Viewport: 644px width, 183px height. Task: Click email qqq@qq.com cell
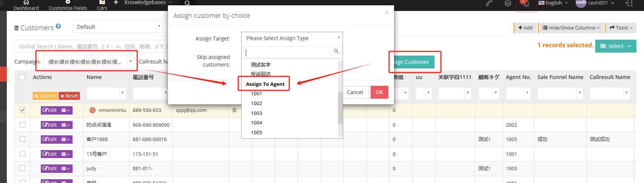191,110
